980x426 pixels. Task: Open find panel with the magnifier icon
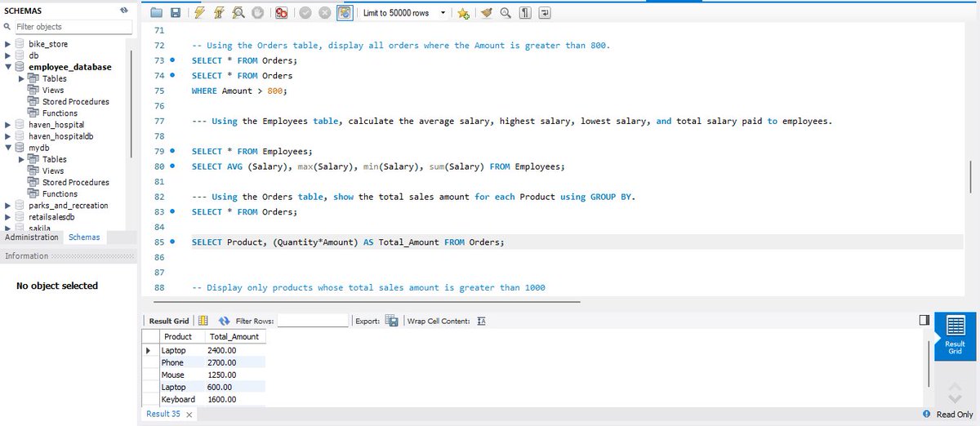pyautogui.click(x=506, y=13)
